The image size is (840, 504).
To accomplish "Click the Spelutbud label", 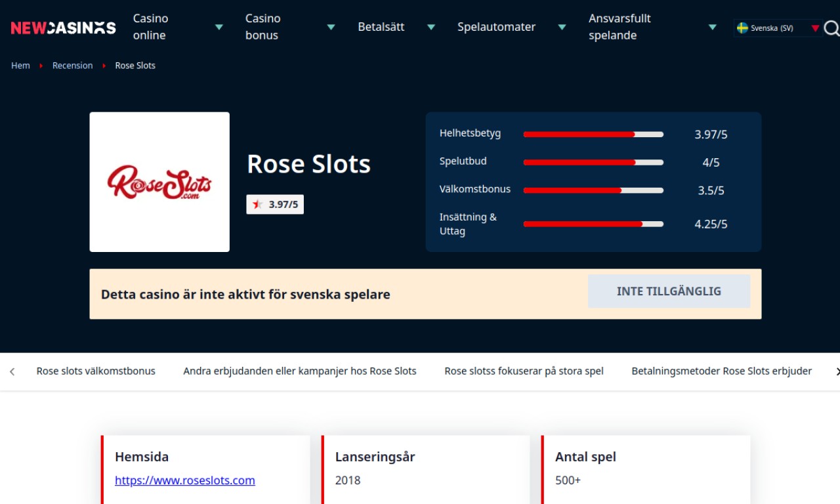I will 463,161.
